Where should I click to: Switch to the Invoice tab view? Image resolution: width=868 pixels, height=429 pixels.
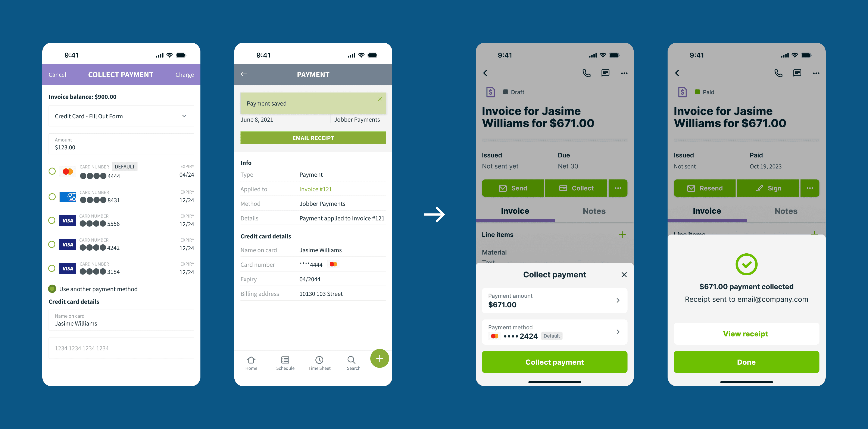point(515,210)
